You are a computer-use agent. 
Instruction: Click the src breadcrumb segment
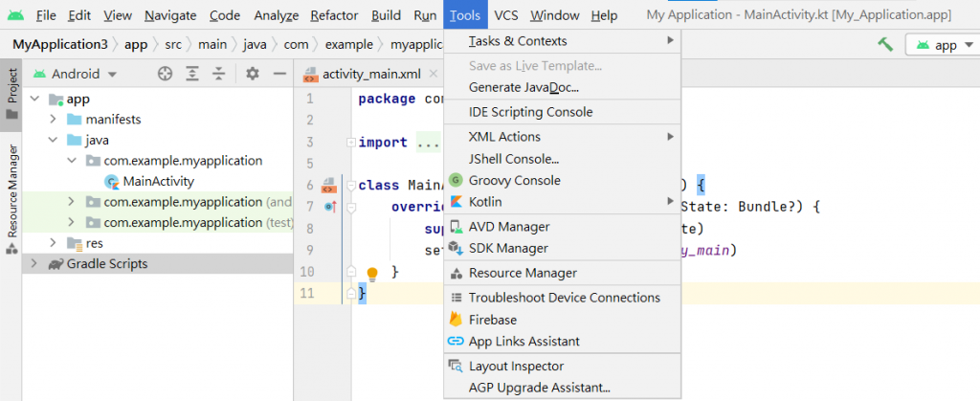coord(173,45)
